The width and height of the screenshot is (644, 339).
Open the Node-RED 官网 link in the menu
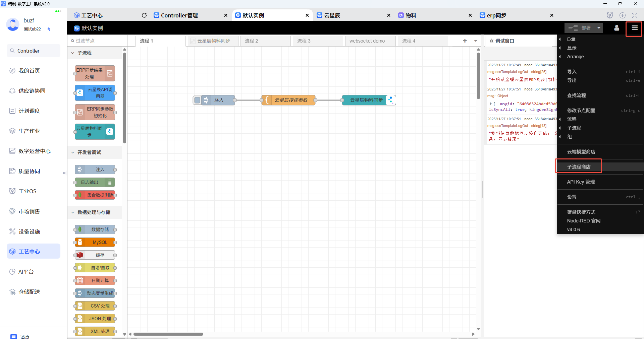(x=583, y=221)
